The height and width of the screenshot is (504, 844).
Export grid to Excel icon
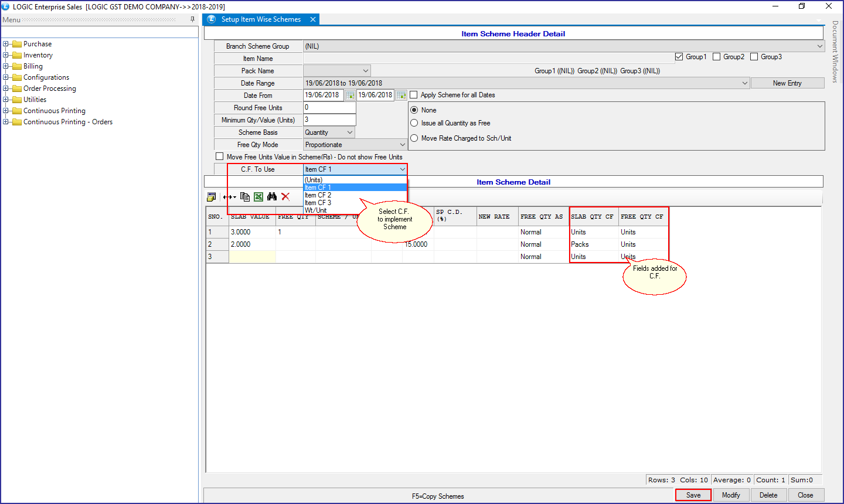click(258, 197)
